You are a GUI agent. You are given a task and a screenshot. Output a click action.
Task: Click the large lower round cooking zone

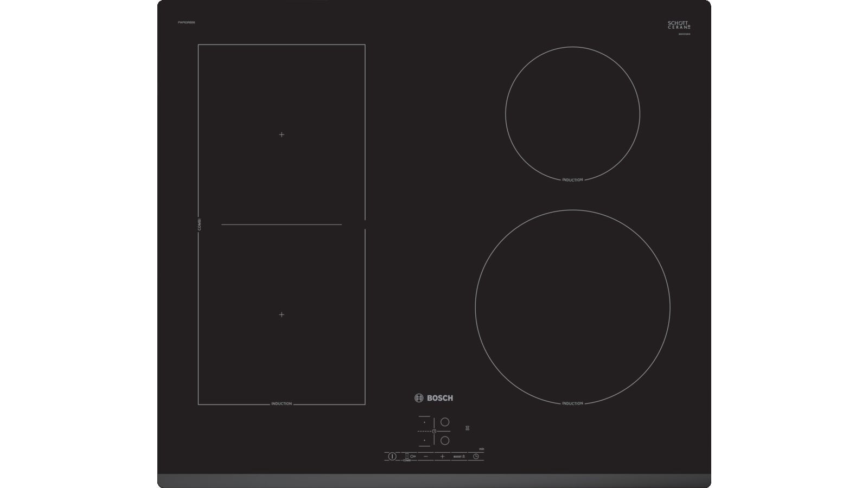[x=572, y=307]
